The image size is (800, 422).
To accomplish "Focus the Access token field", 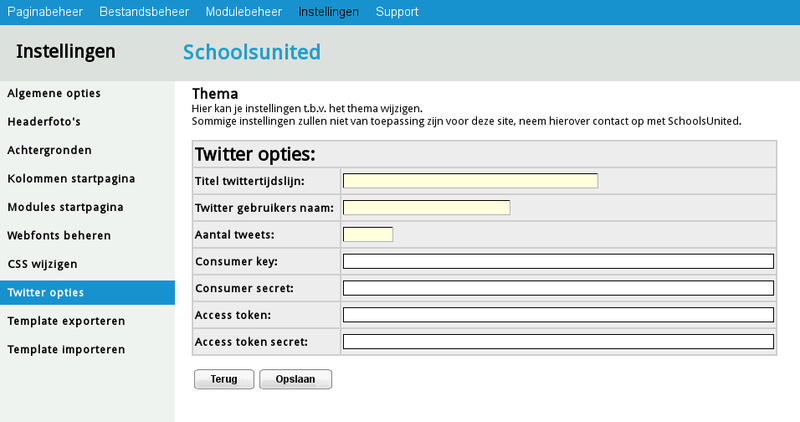I will [558, 315].
